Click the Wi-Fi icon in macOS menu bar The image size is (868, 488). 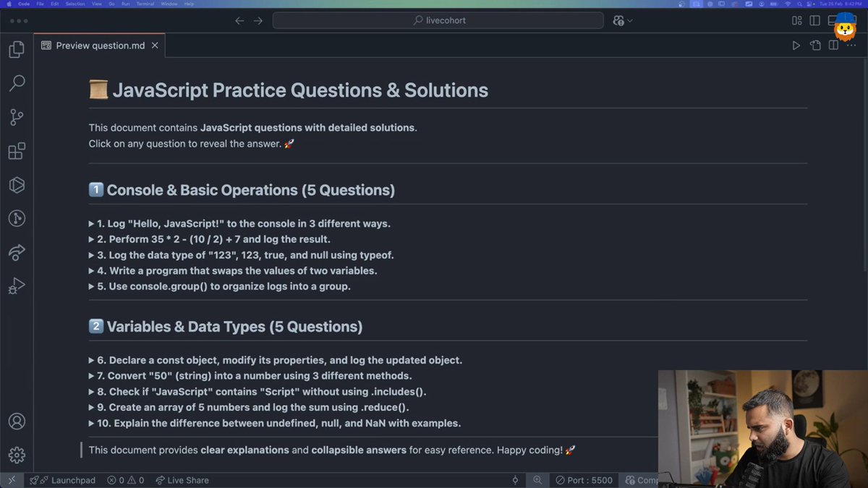pyautogui.click(x=788, y=4)
